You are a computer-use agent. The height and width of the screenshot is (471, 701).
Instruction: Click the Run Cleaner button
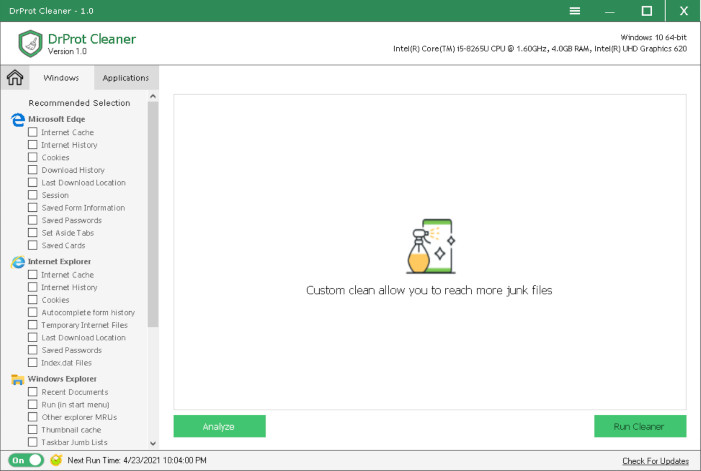click(640, 426)
